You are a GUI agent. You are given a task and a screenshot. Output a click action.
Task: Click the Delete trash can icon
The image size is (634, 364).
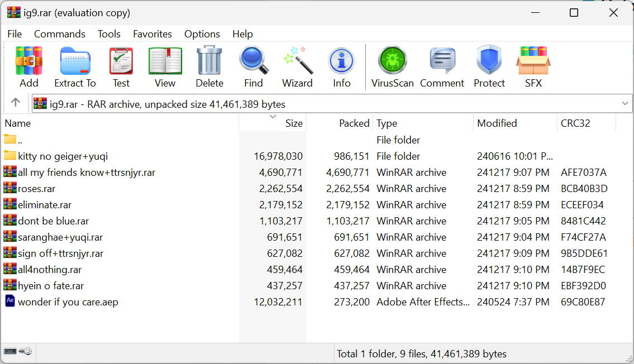pos(209,67)
